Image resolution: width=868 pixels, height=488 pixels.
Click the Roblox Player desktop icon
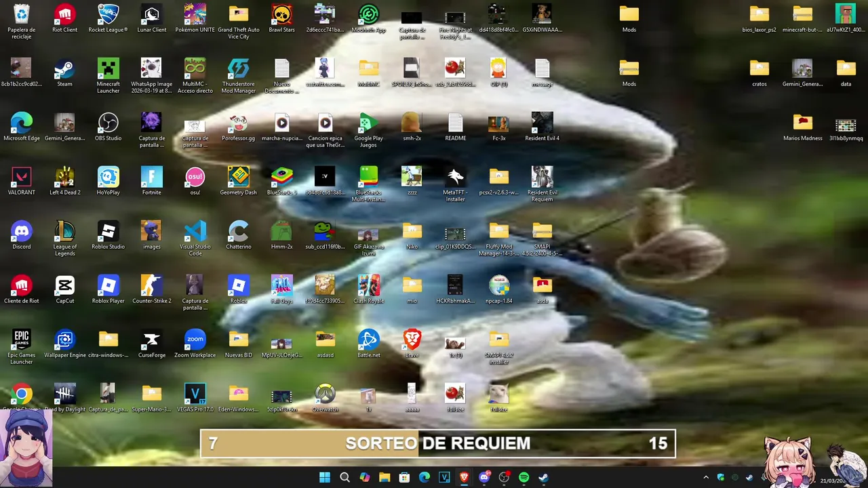[x=108, y=289]
